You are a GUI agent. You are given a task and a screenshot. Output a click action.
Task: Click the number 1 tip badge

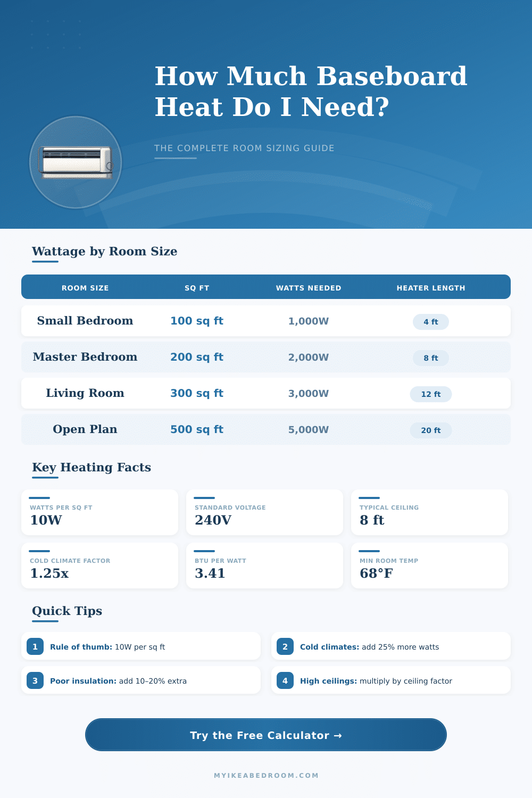click(x=35, y=647)
